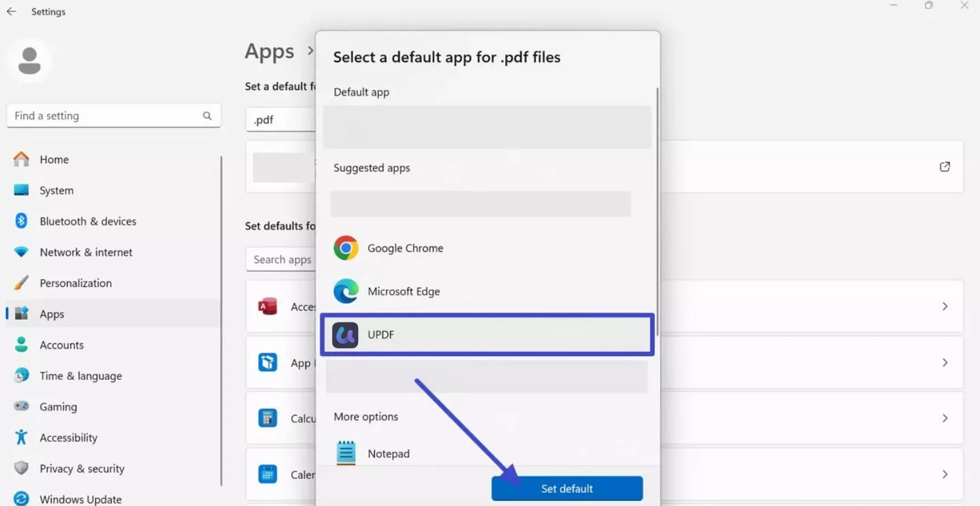This screenshot has height=506, width=980.
Task: Choose the Microsoft Edge icon
Action: click(x=345, y=291)
